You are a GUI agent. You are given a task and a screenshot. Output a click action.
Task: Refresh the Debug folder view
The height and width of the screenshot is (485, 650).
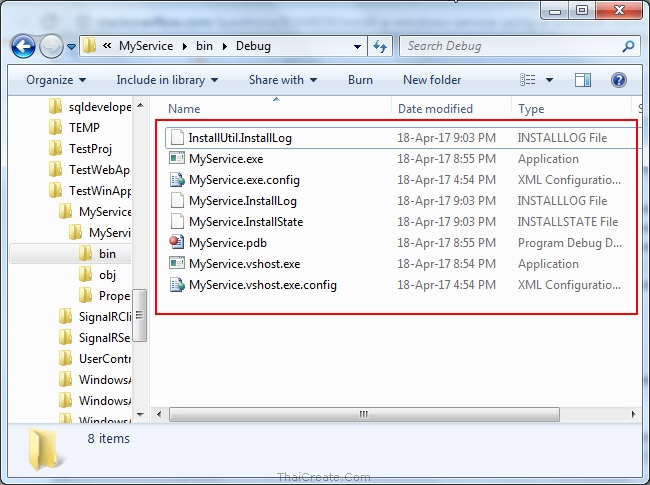tap(380, 46)
